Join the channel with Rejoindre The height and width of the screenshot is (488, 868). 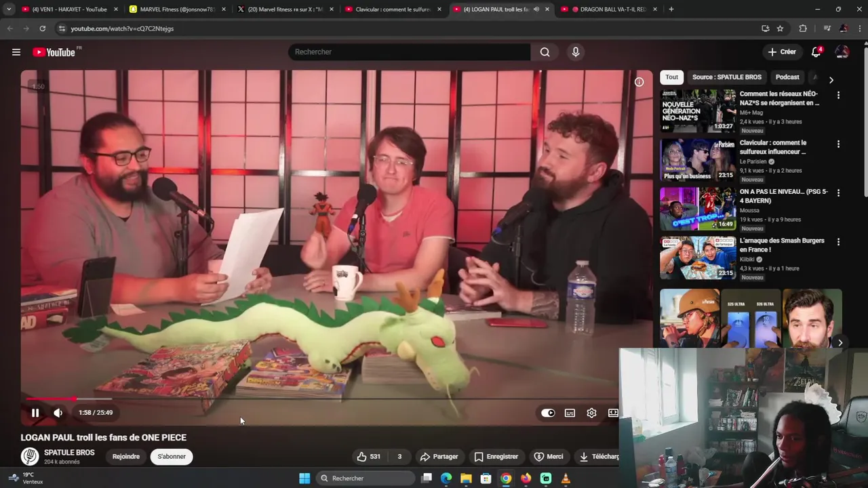[126, 457]
